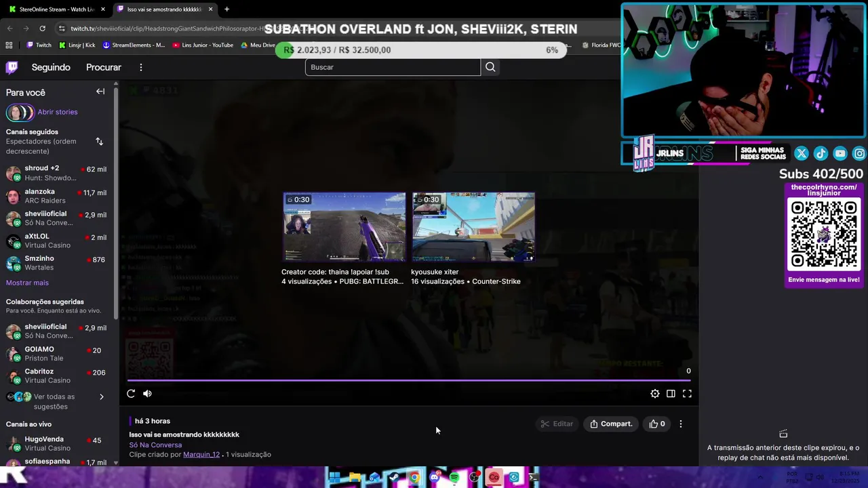Open the player settings gear
The height and width of the screenshot is (488, 868).
pyautogui.click(x=654, y=394)
